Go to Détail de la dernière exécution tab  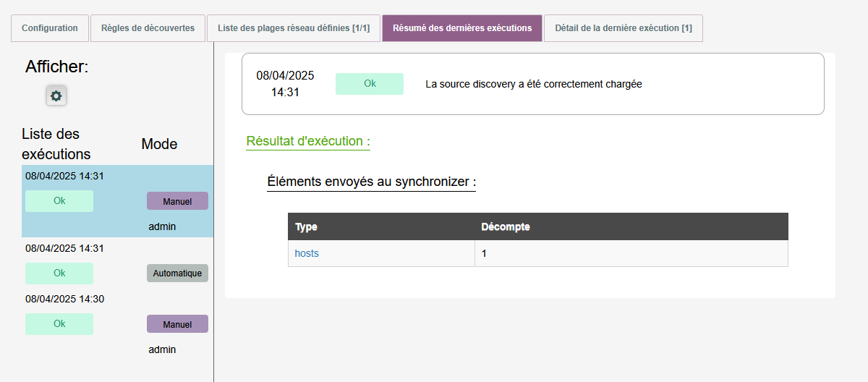[x=623, y=28]
